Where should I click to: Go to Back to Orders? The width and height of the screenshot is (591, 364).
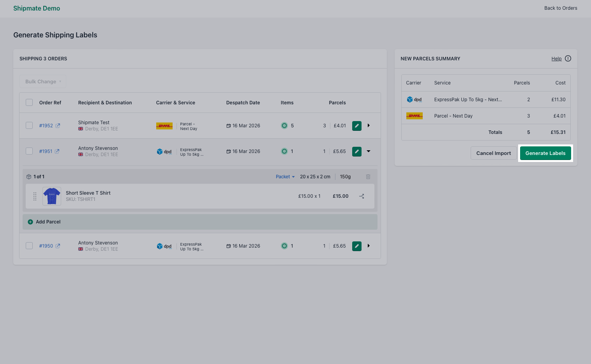click(560, 8)
